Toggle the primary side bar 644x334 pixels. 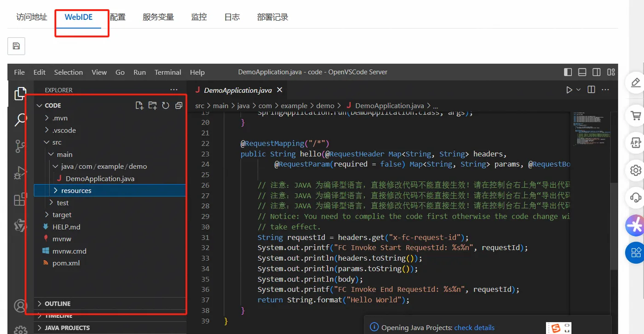point(568,72)
